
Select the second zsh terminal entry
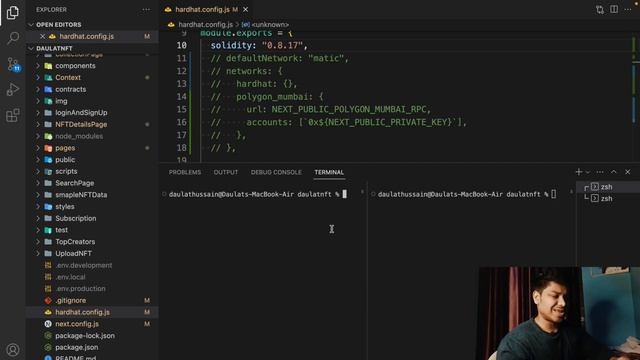[607, 198]
